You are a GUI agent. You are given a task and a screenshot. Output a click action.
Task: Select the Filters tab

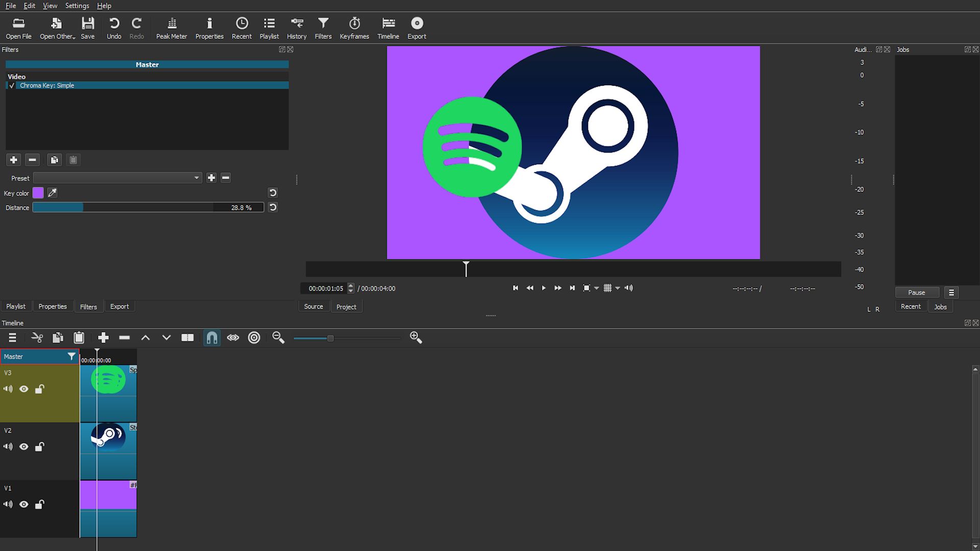(x=89, y=307)
